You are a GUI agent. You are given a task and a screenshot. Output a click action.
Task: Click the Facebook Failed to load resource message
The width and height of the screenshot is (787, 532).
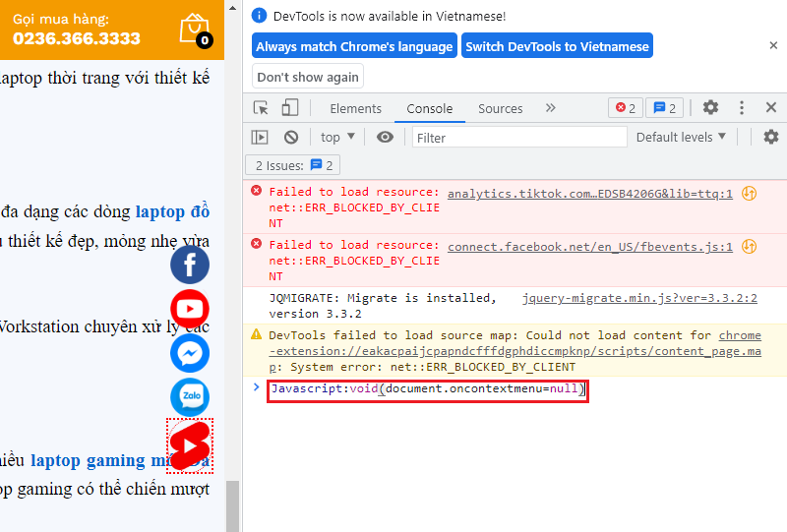click(354, 261)
